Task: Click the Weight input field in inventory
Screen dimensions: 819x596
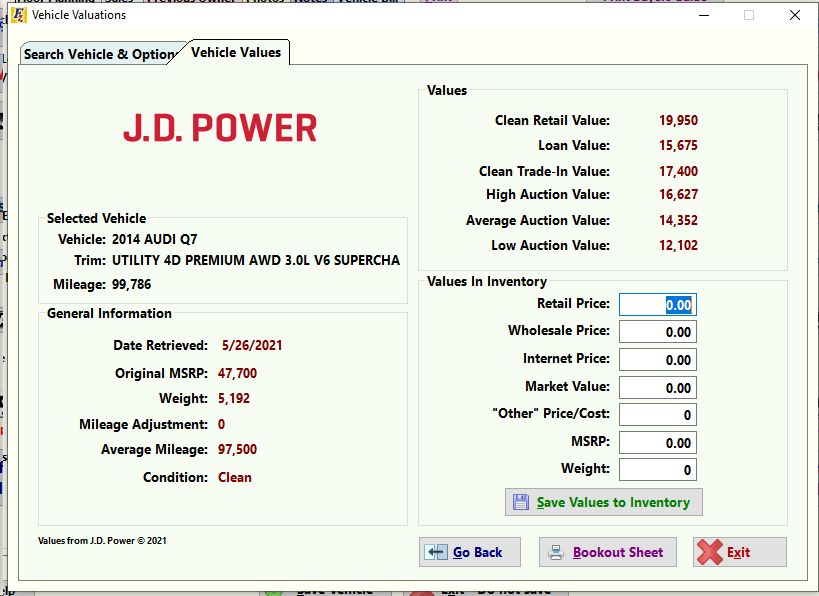Action: coord(658,470)
